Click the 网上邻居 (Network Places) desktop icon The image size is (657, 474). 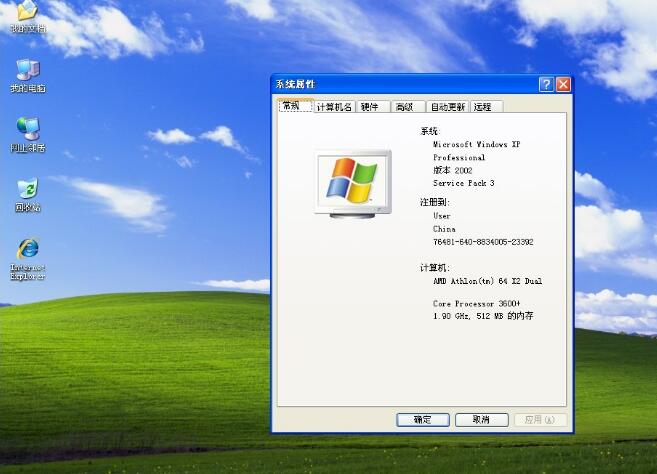tap(27, 131)
